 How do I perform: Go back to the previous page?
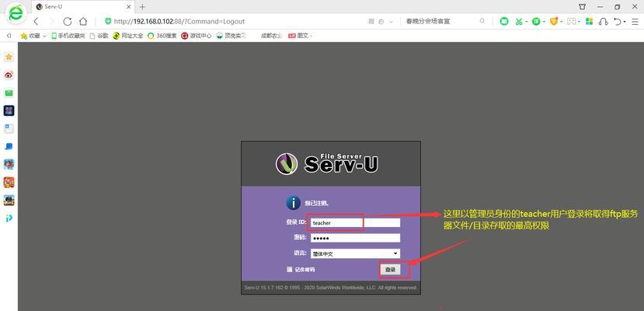pyautogui.click(x=36, y=21)
